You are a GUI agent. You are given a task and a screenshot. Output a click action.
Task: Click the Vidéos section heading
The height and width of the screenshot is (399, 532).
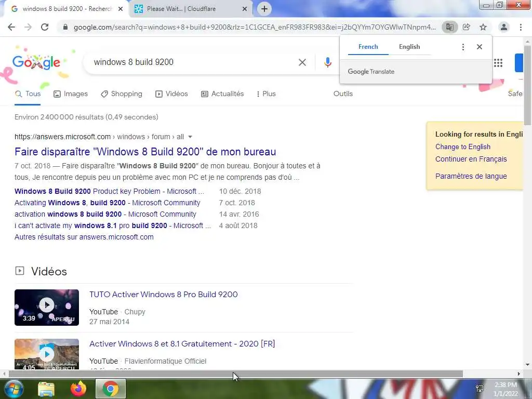[x=49, y=271]
